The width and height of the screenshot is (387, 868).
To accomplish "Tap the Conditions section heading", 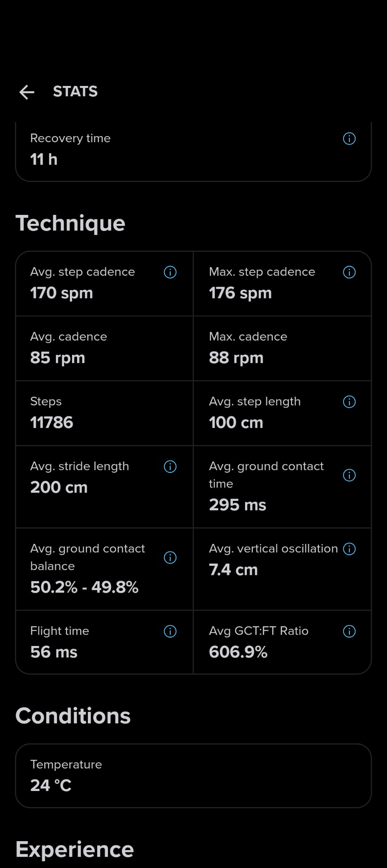I will 73,716.
